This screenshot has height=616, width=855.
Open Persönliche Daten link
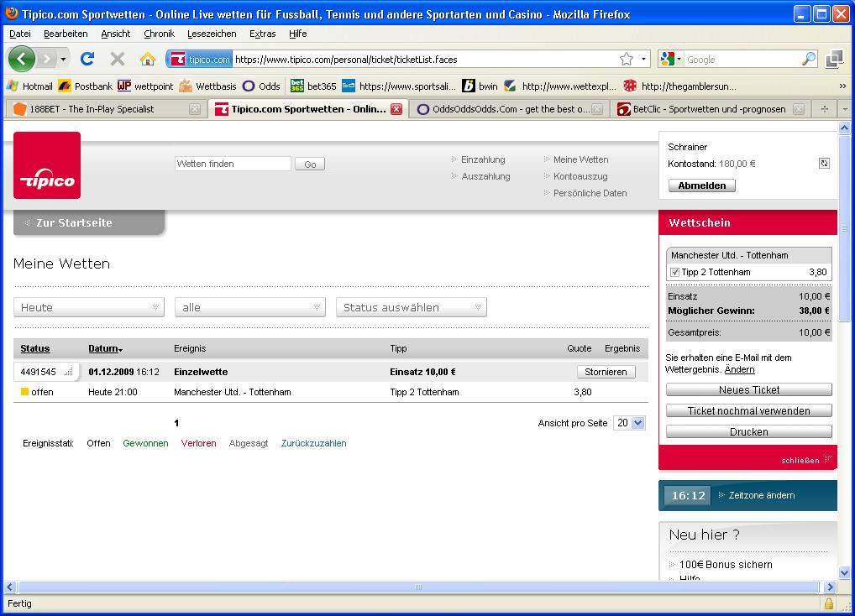point(590,193)
